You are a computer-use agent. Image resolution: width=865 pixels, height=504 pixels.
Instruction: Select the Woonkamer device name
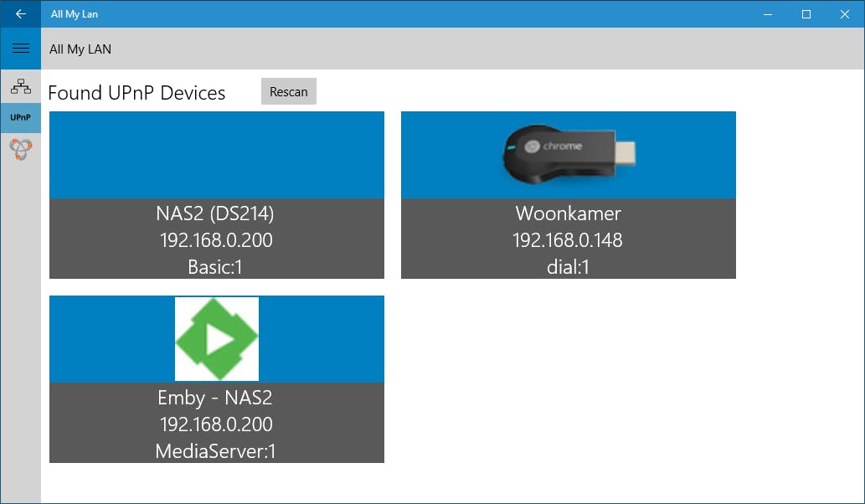[568, 213]
